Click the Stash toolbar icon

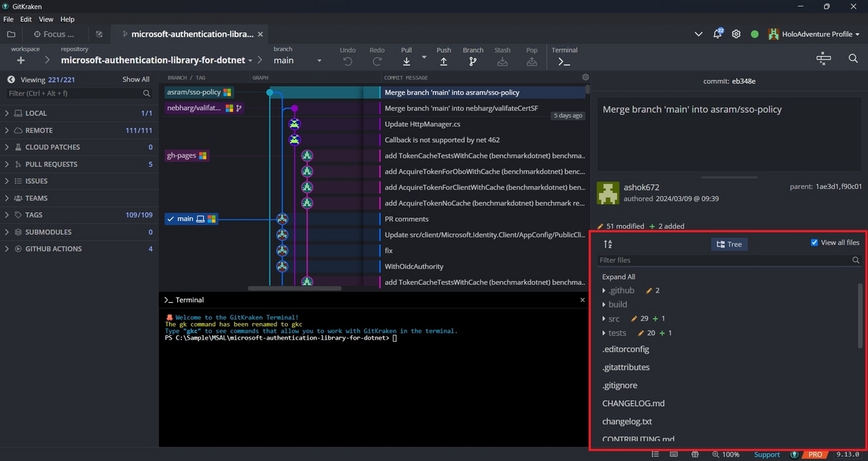click(503, 61)
